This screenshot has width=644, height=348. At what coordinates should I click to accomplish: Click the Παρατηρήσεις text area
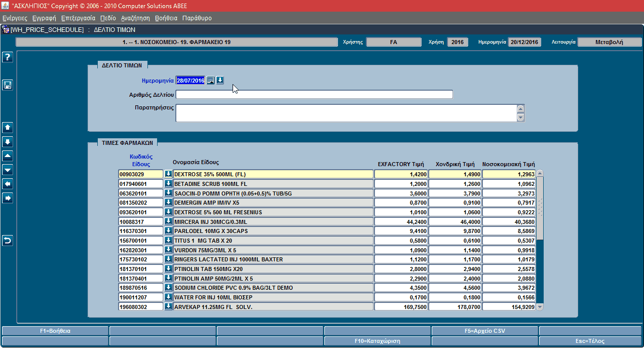tap(346, 113)
